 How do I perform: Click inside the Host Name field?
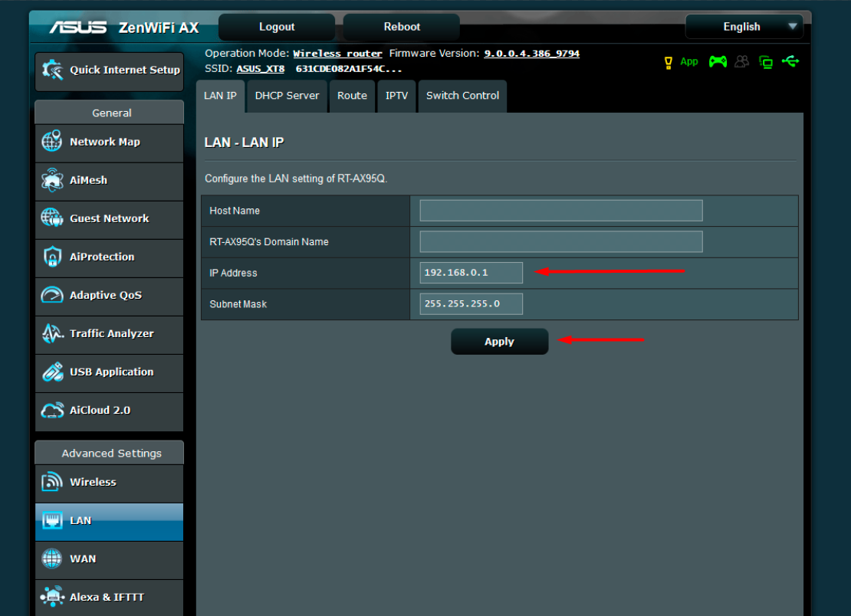tap(560, 210)
